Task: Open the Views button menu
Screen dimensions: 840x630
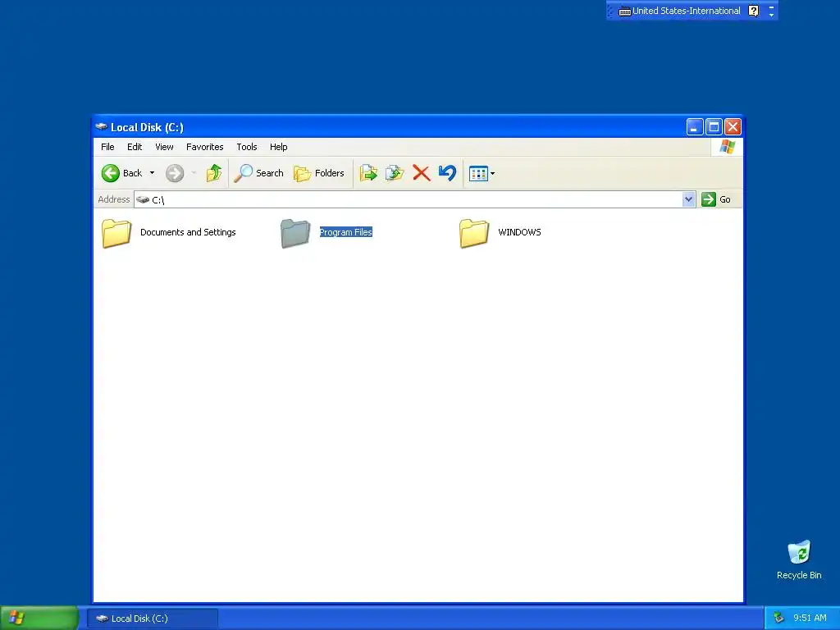Action: pos(482,173)
